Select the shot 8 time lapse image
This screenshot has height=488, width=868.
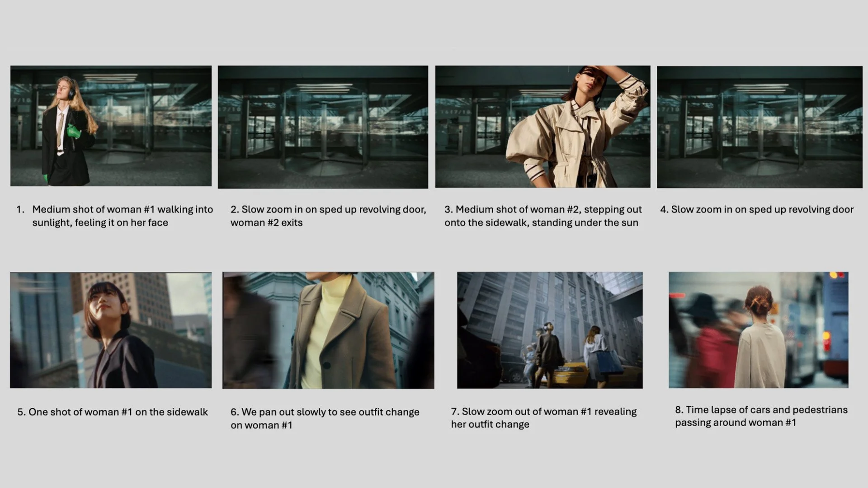pos(758,330)
